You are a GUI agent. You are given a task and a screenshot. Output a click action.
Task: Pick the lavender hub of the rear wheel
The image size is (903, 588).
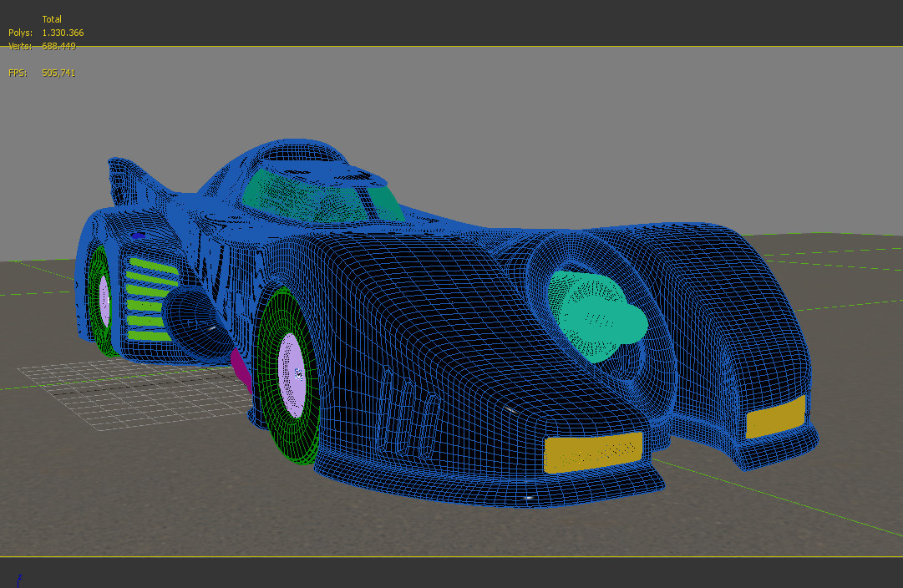click(x=104, y=301)
